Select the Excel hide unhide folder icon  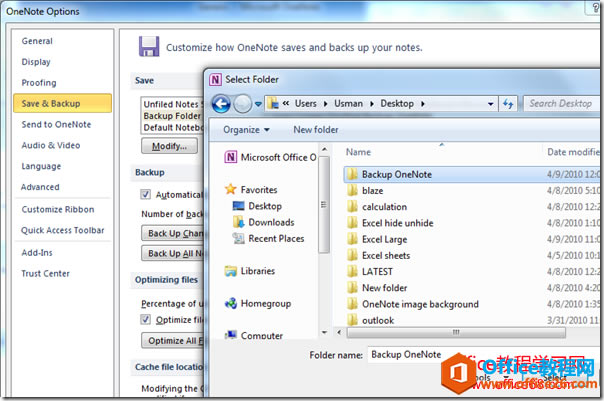click(352, 223)
